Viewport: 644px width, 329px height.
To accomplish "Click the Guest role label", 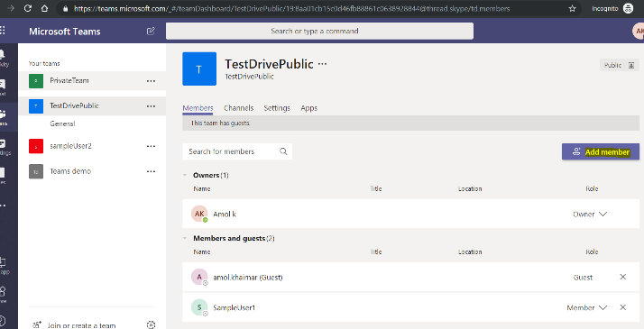I will pos(583,278).
